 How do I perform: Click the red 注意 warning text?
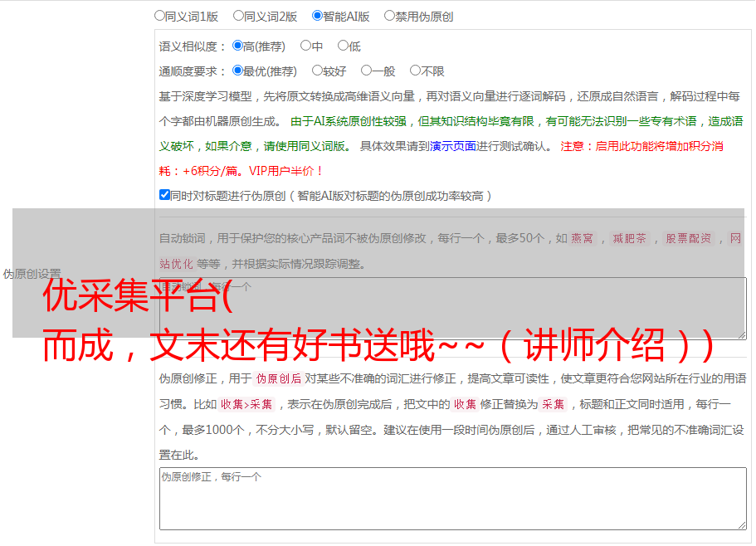tap(441, 158)
